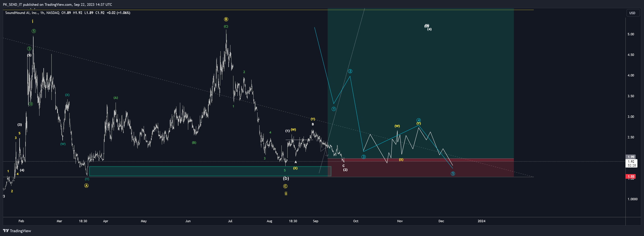Viewport: 644px width, 236px height.
Task: Click the 1.99 gray price tag
Action: click(631, 157)
